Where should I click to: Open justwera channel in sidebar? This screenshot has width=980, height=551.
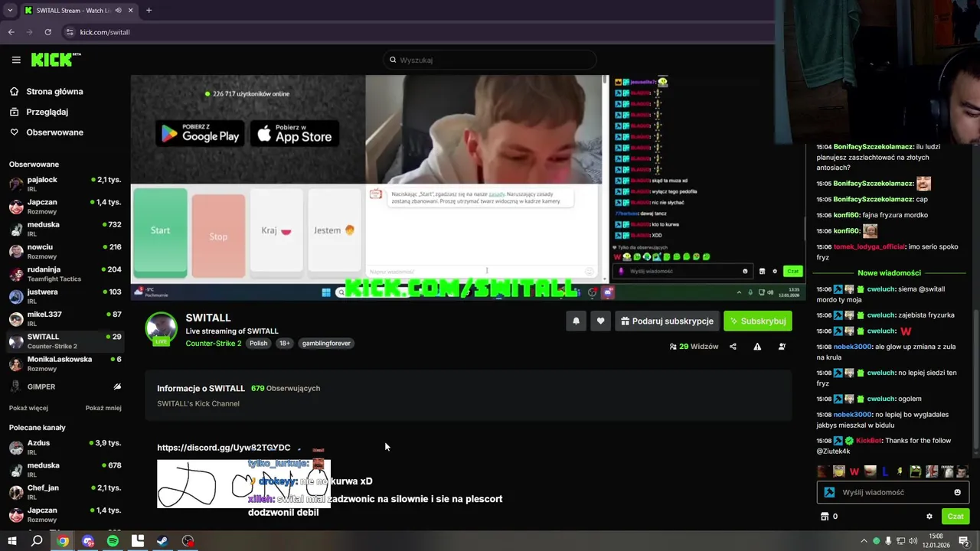point(65,296)
